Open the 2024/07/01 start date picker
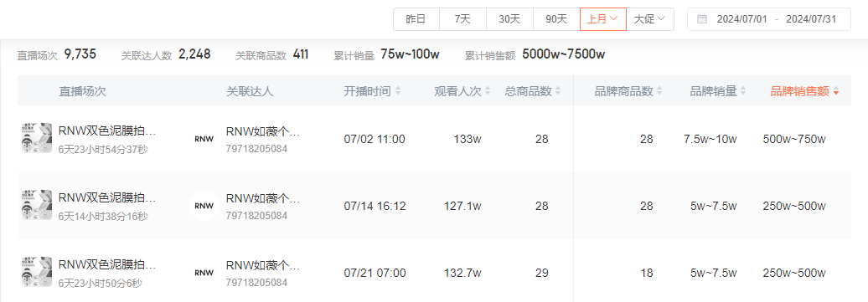Screen dimensions: 868x302 741,19
